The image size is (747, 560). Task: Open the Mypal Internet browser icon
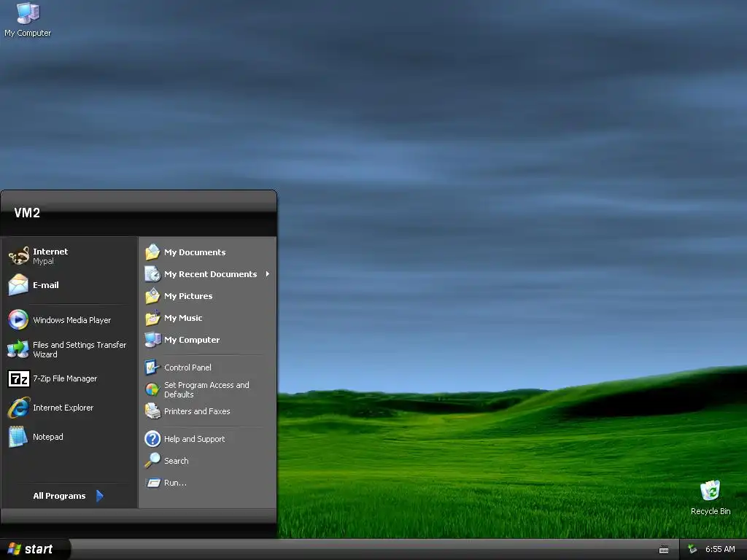[x=18, y=256]
